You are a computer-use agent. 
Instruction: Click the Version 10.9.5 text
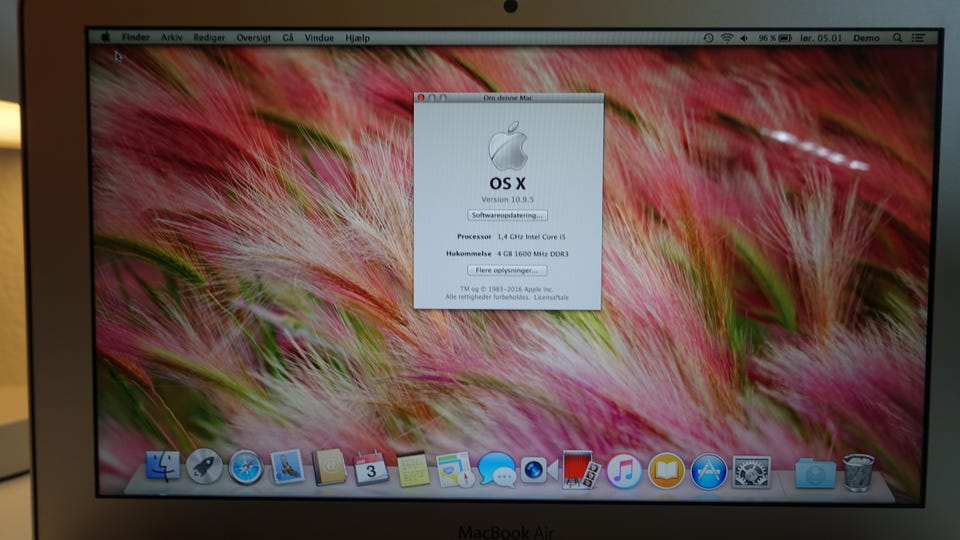[x=507, y=200]
